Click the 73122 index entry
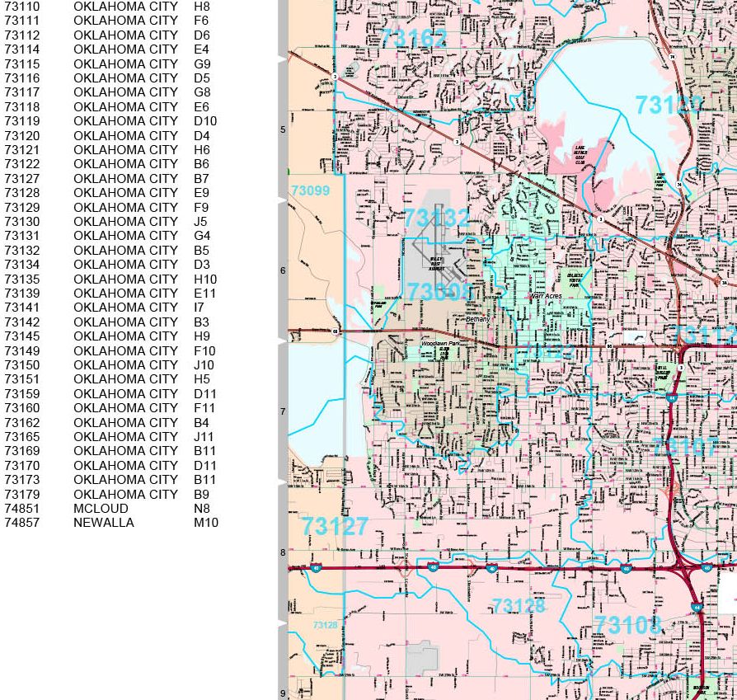The width and height of the screenshot is (737, 700). click(22, 164)
